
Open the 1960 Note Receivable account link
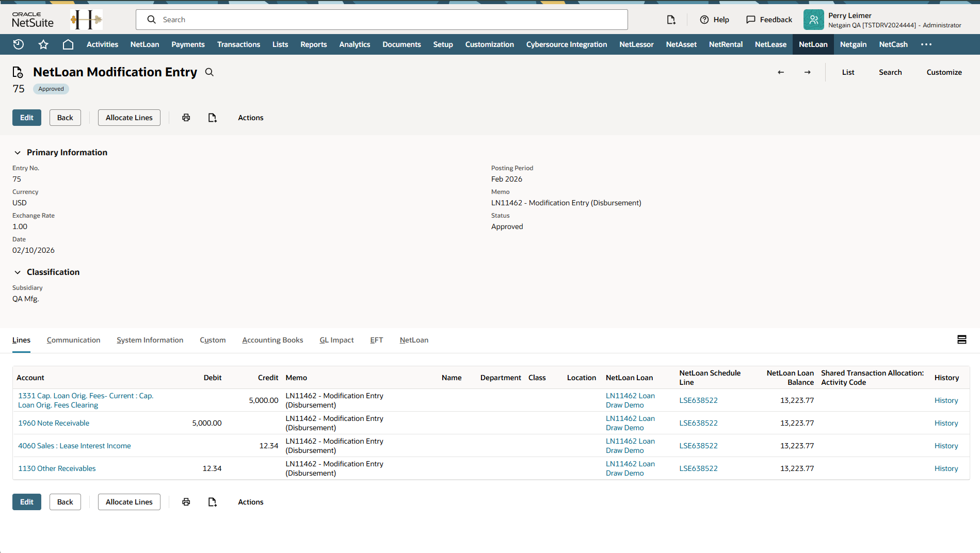[x=54, y=423]
